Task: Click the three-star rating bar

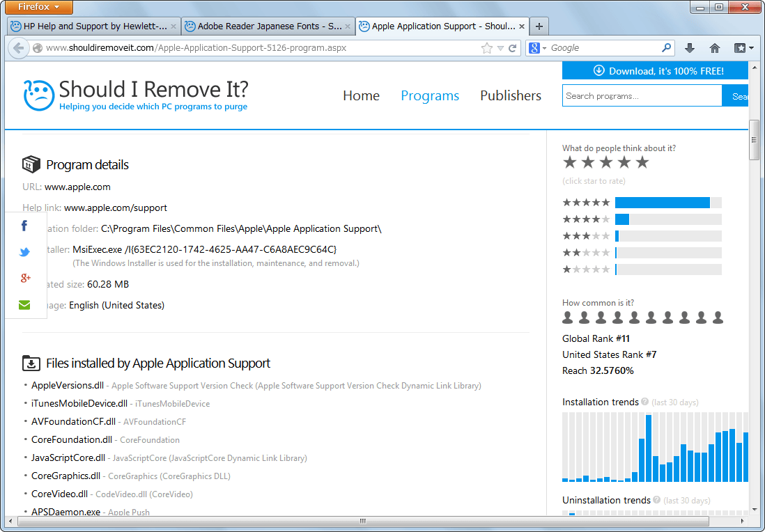Action: tap(668, 236)
